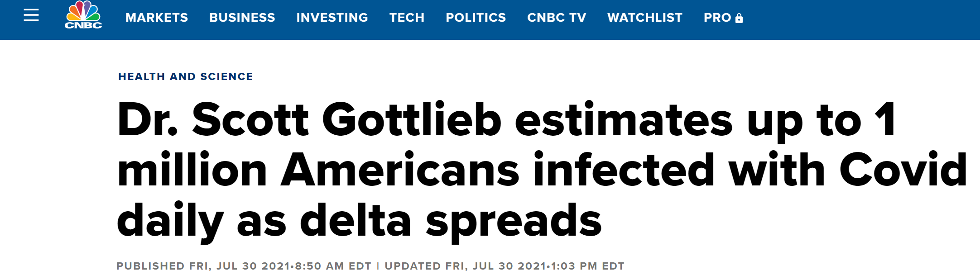Open your Watchlist
Viewport: 980px width, 275px height.
[644, 18]
